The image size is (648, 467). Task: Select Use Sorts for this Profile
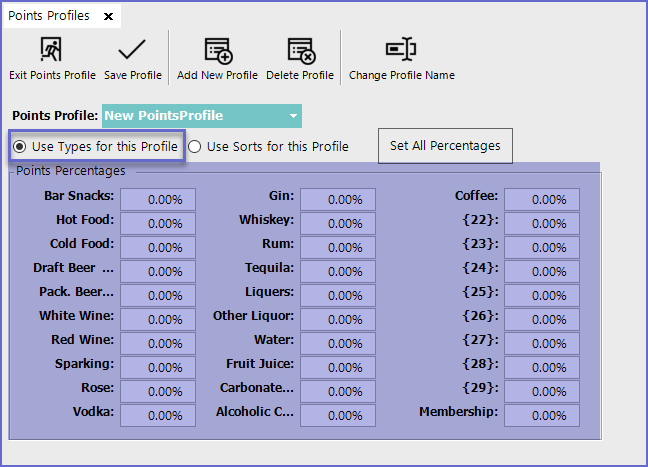[x=195, y=147]
